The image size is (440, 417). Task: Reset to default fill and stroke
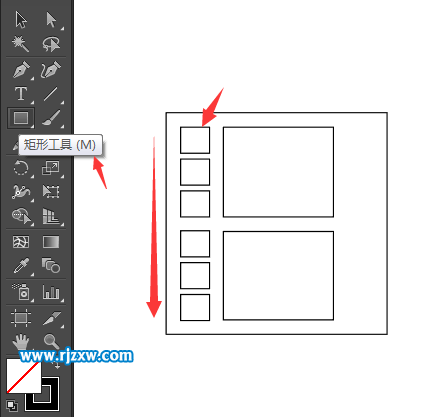pos(12,406)
